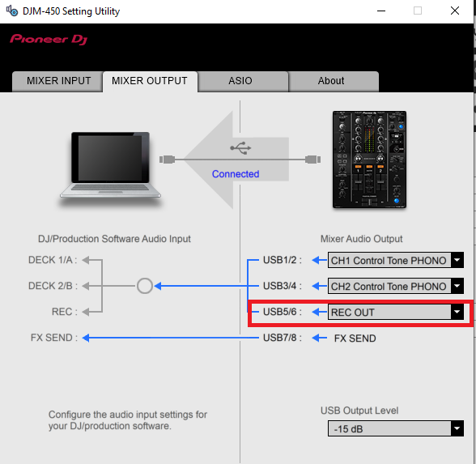
Task: Click the DJM-450 mixer image
Action: (369, 160)
